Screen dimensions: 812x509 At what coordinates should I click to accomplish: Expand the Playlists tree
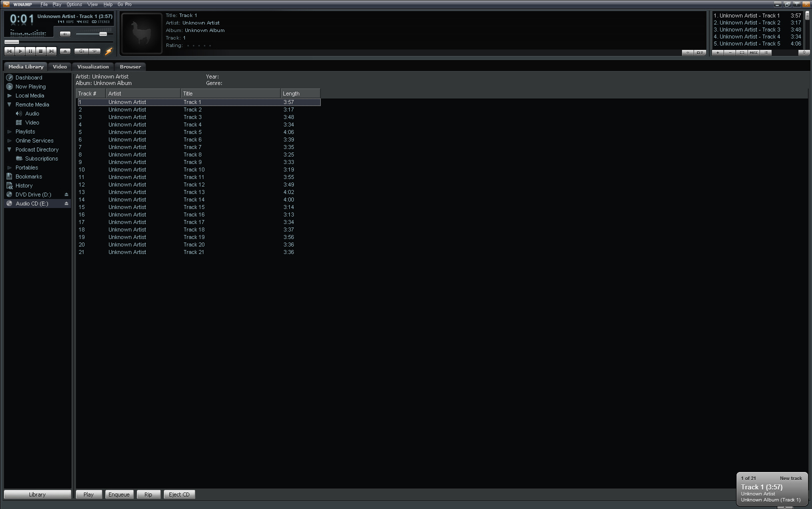pyautogui.click(x=9, y=131)
